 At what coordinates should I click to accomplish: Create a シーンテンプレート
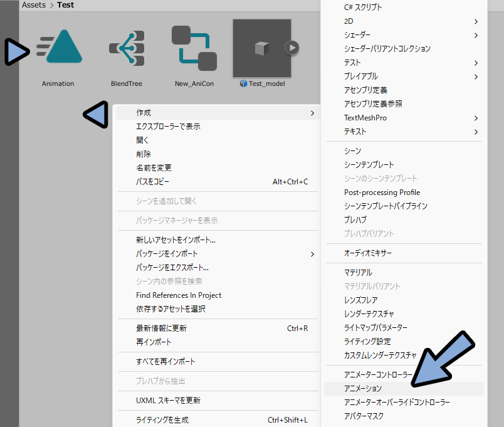[404, 165]
